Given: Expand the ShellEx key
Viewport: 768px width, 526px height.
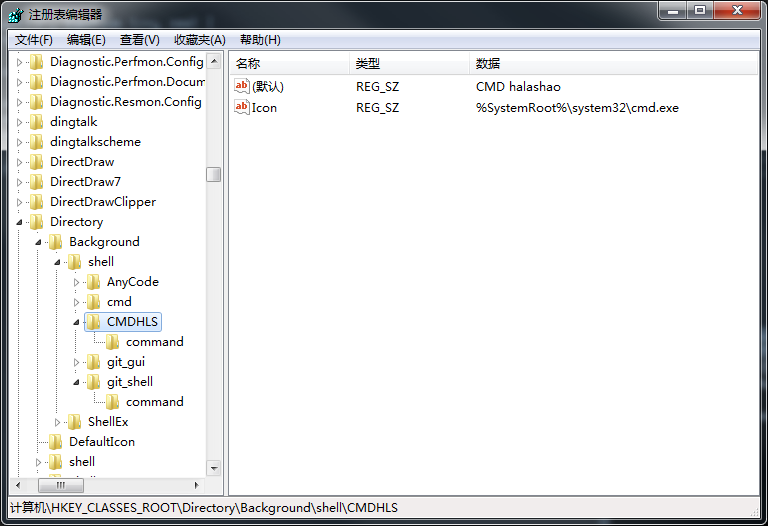Looking at the screenshot, I should point(57,422).
